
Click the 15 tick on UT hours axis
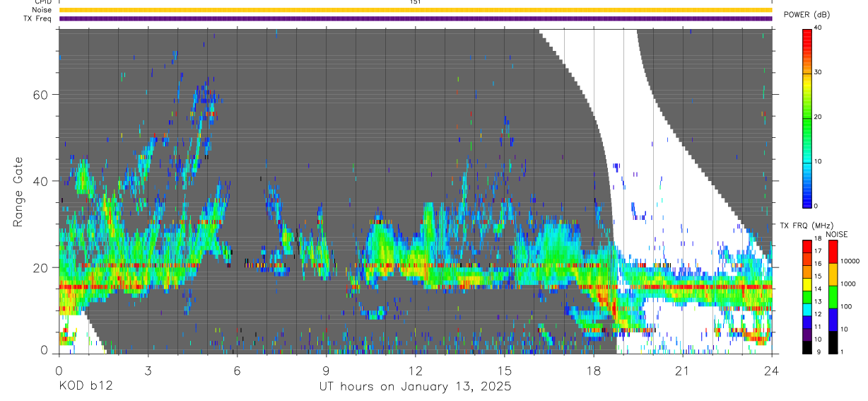click(x=505, y=371)
